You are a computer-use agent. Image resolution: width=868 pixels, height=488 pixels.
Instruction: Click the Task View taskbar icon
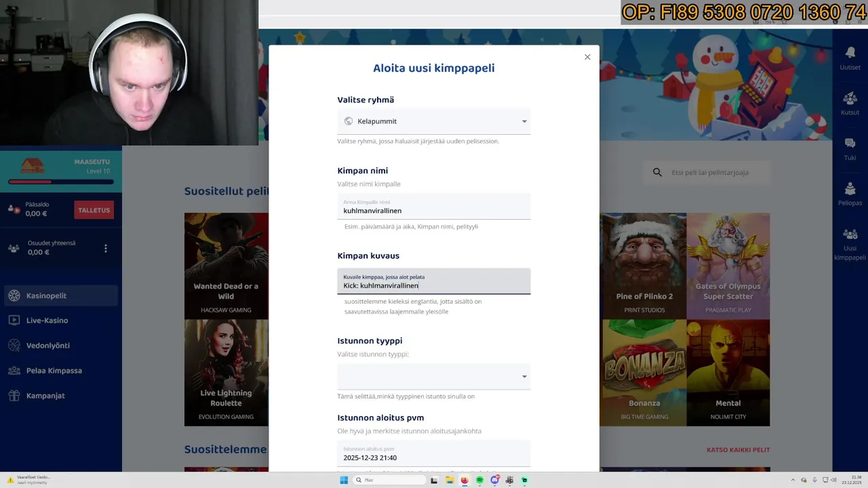(434, 480)
